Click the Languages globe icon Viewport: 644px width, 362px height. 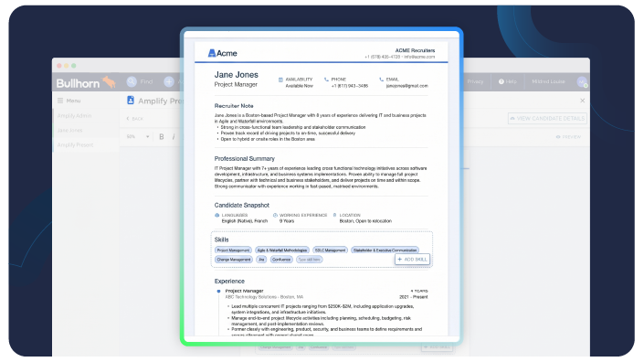[x=217, y=216]
